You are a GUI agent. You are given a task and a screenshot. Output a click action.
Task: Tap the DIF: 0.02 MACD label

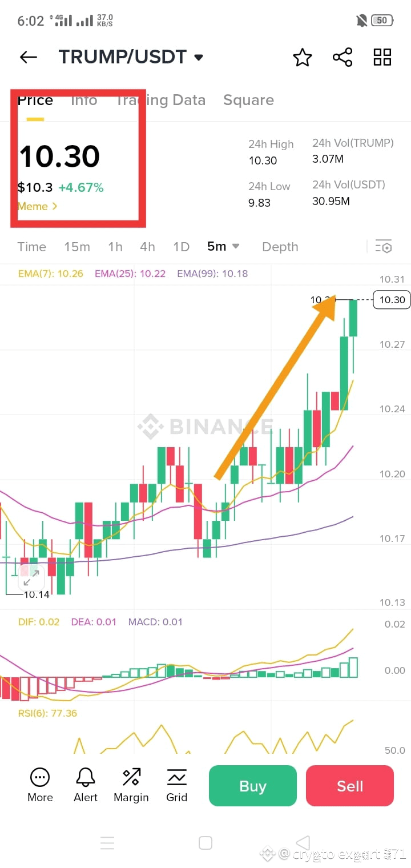click(39, 622)
